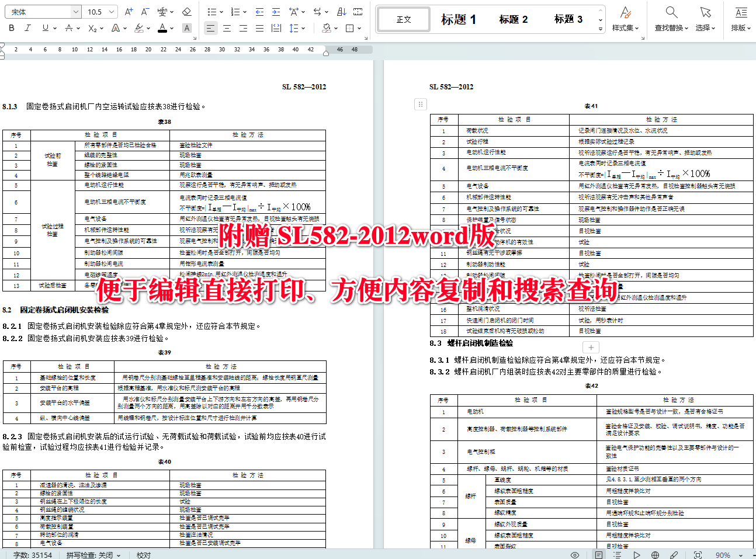This screenshot has height=559, width=756.
Task: Open 查找替换 find and replace
Action: (671, 19)
